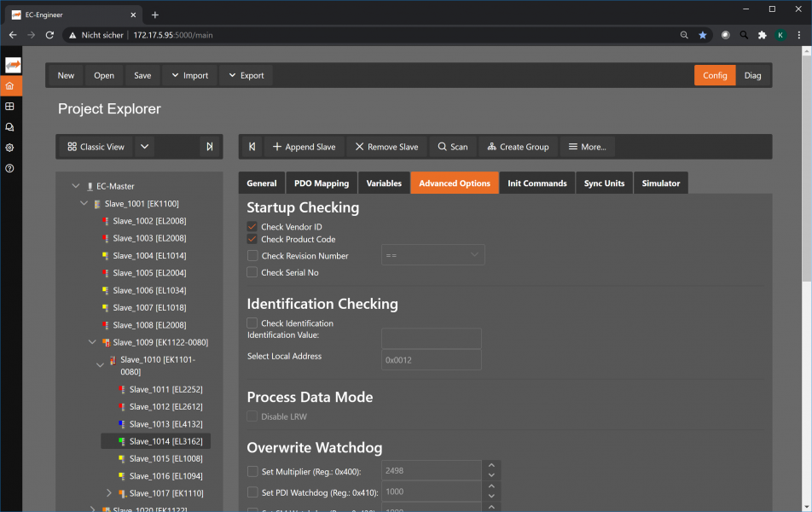Screen dimensions: 812x512
Task: Reload the page in the browser
Action: tap(49, 35)
